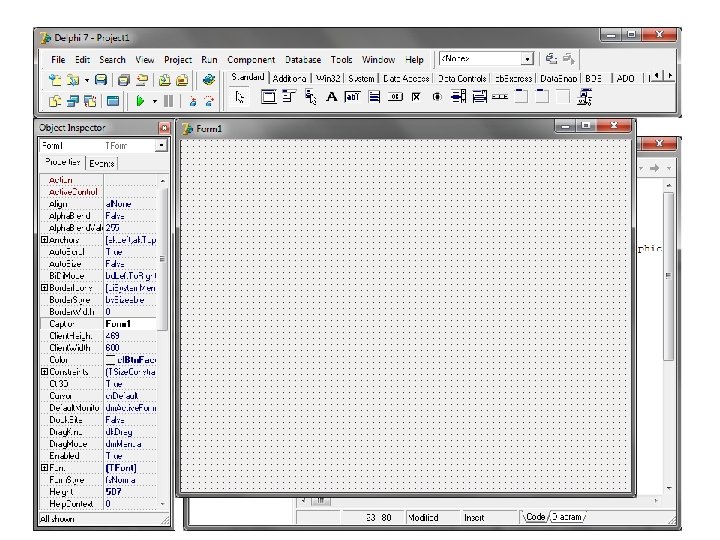Switch to Data Controls palette tab
The image size is (720, 540).
[461, 79]
